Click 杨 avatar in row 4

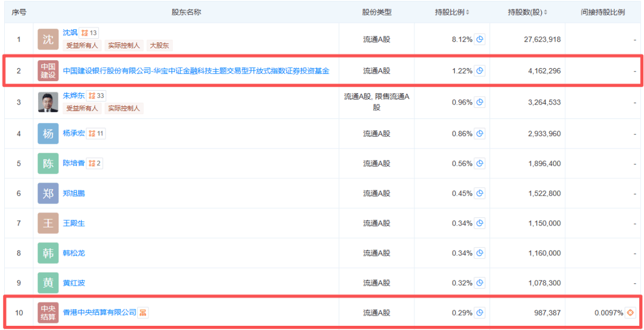tap(48, 134)
